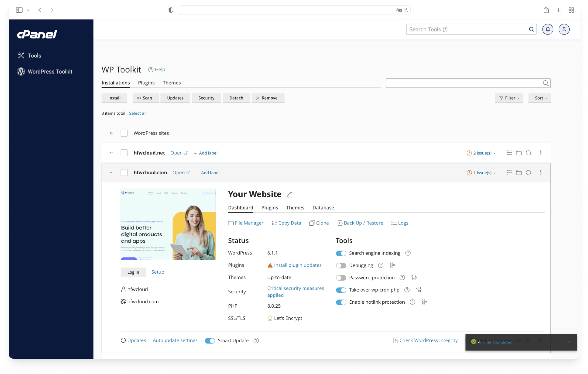Click the WP Toolkit search field
Viewport: 588px width, 374px height.
click(x=468, y=83)
